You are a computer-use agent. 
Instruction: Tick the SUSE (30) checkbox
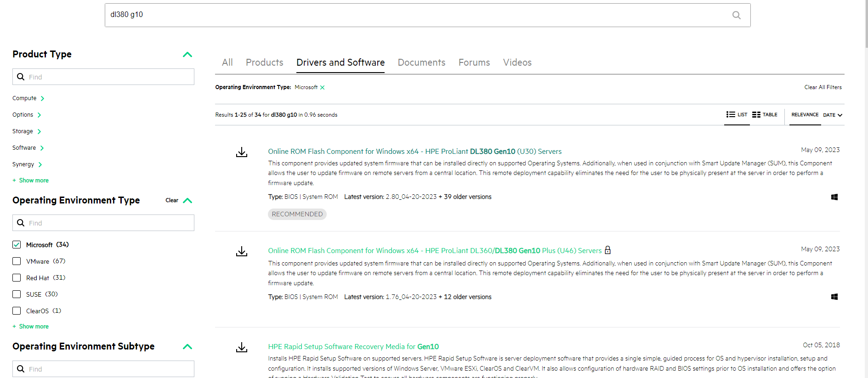17,294
